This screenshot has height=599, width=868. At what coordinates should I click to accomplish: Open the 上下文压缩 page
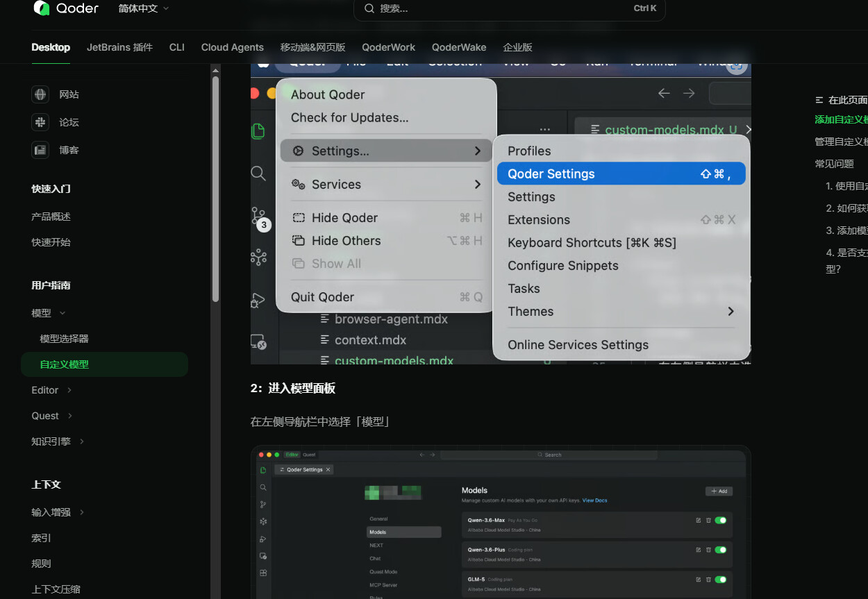coord(56,589)
